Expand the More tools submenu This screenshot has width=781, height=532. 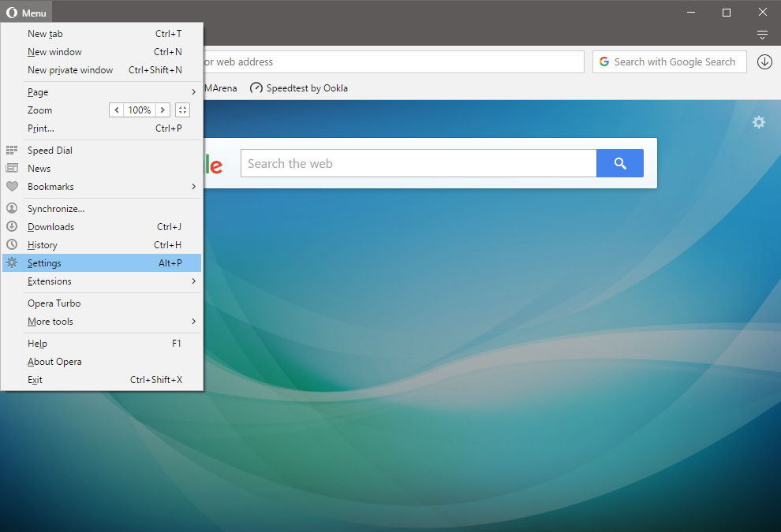coord(102,322)
